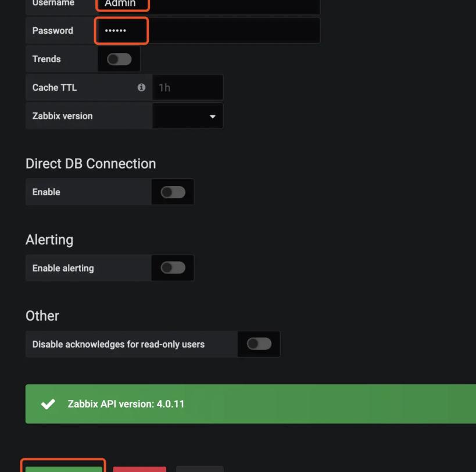Click the Cache TTL label

(55, 87)
